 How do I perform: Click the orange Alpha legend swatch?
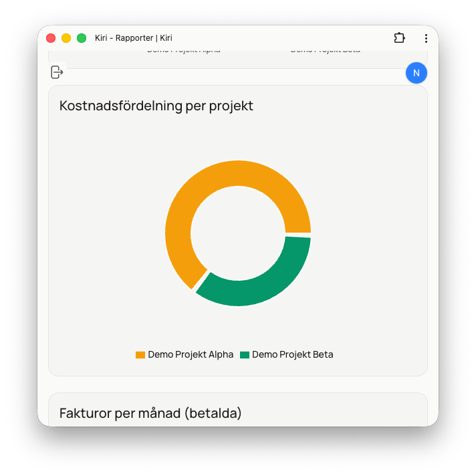point(140,355)
